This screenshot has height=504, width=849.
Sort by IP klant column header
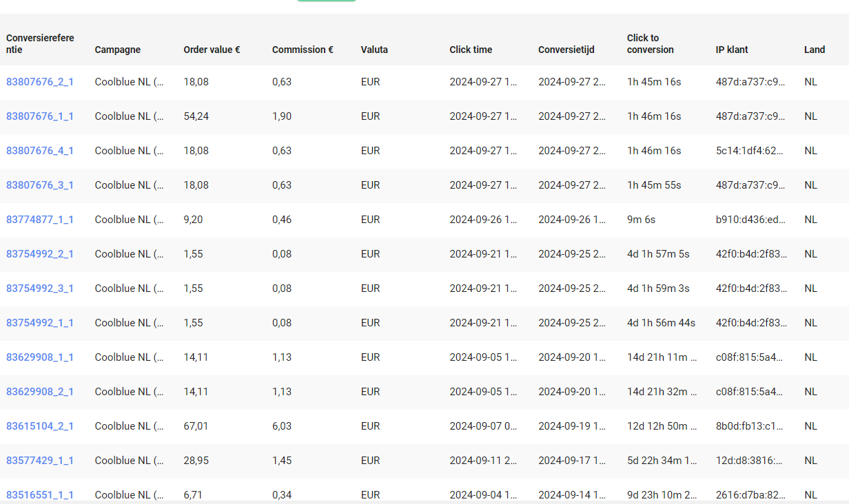pos(732,50)
